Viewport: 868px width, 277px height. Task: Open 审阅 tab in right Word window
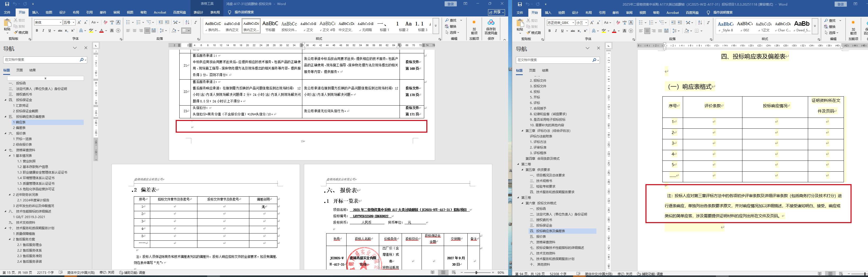tap(629, 12)
